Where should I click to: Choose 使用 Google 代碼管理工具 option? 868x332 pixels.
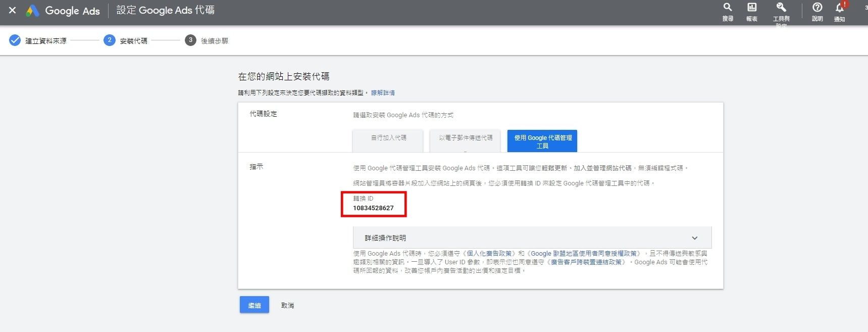(542, 141)
